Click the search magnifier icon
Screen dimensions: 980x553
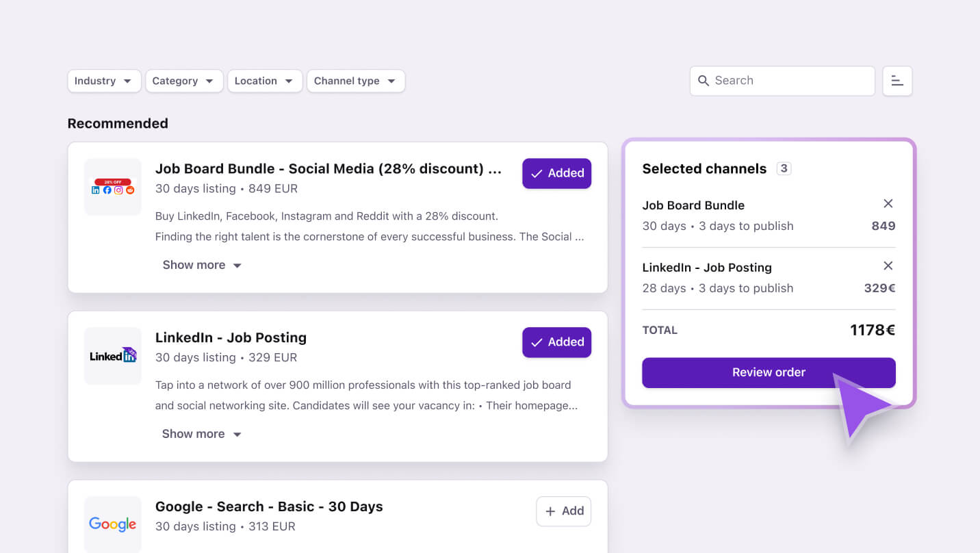(703, 81)
